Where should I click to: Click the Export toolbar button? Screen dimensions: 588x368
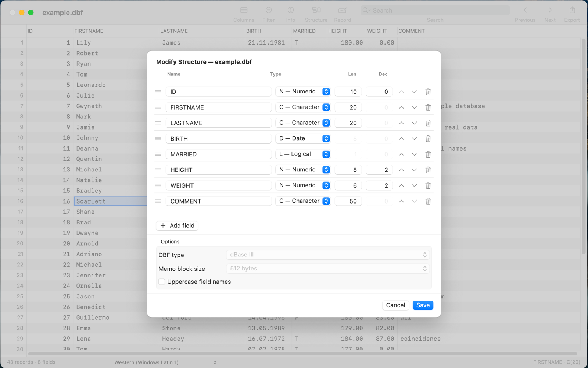coord(572,14)
